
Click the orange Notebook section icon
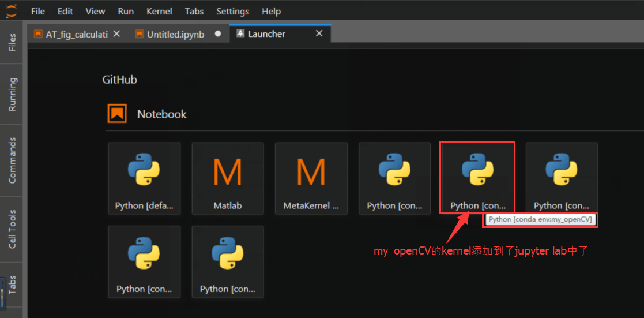point(116,114)
